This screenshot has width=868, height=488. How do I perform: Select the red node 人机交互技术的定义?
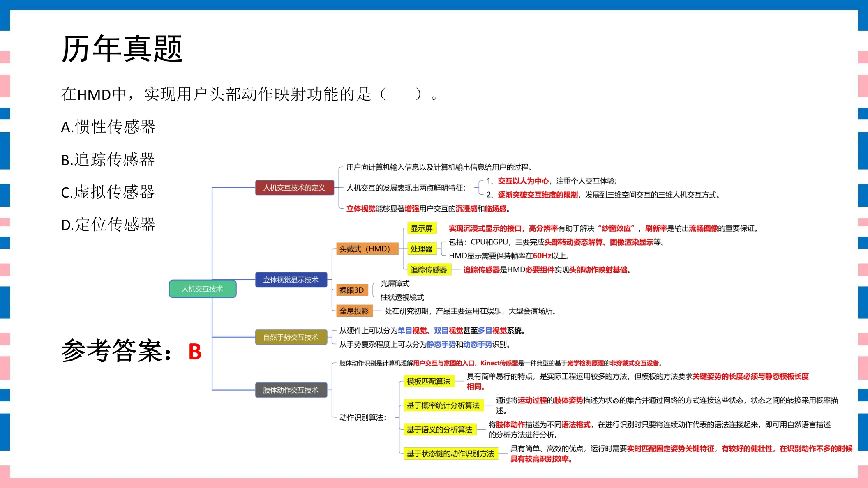(x=294, y=188)
